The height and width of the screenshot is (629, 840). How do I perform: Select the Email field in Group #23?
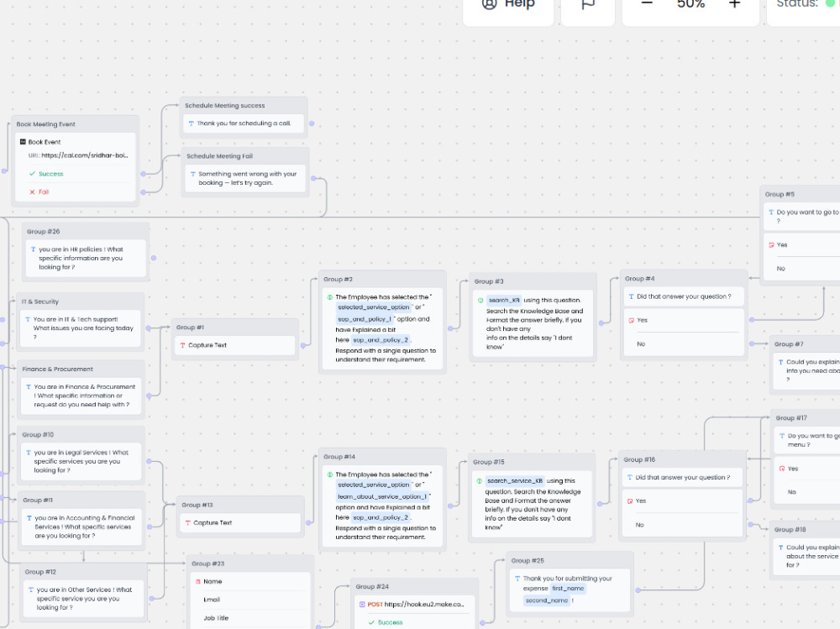coord(250,600)
